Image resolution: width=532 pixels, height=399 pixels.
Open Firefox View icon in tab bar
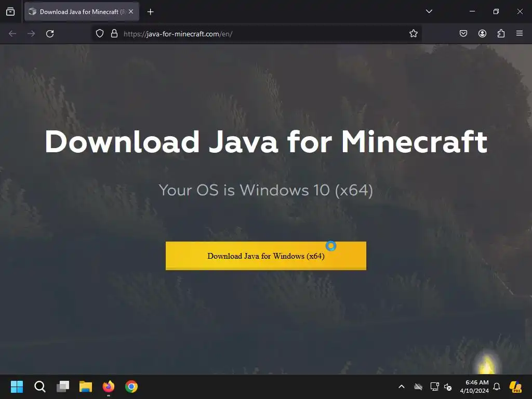click(x=10, y=11)
